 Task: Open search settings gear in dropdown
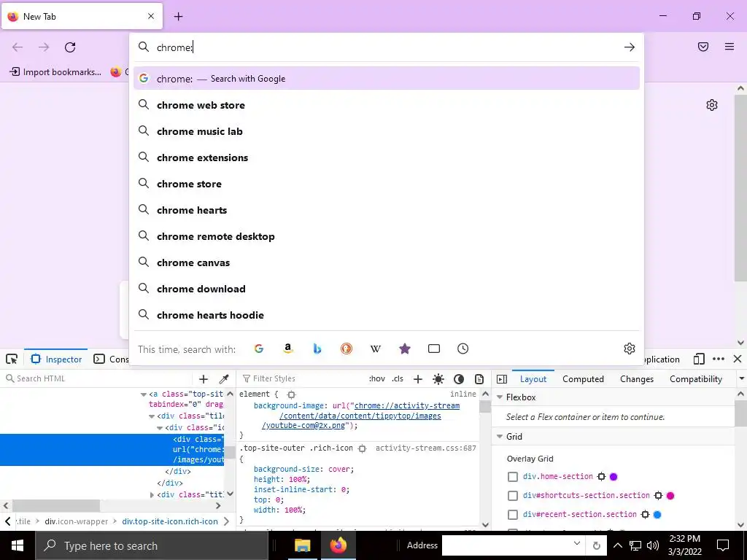pos(630,349)
